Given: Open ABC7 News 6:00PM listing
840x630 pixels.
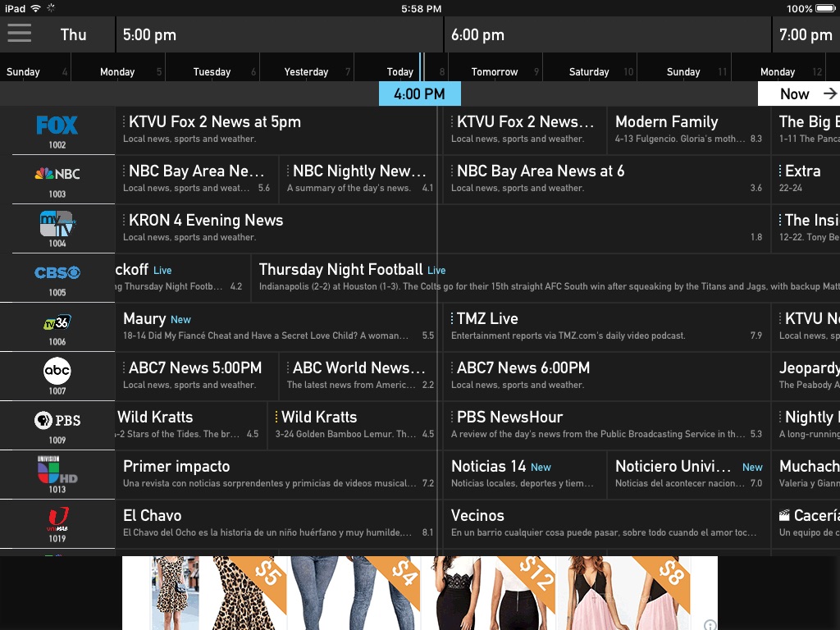Looking at the screenshot, I should [607, 377].
